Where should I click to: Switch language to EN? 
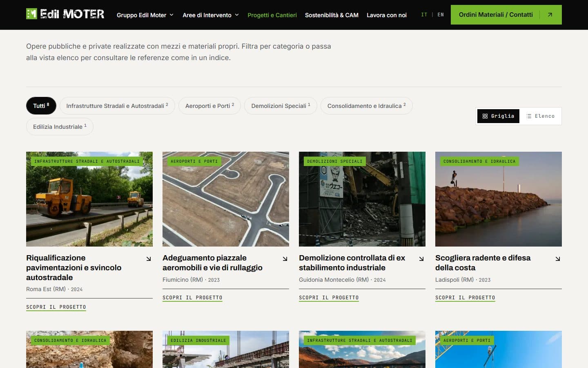click(x=441, y=15)
